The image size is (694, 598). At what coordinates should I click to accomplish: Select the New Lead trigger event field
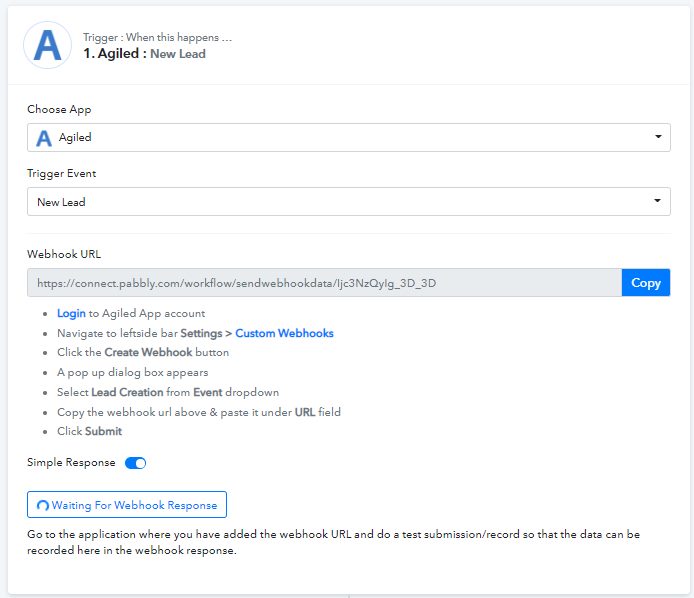(349, 202)
